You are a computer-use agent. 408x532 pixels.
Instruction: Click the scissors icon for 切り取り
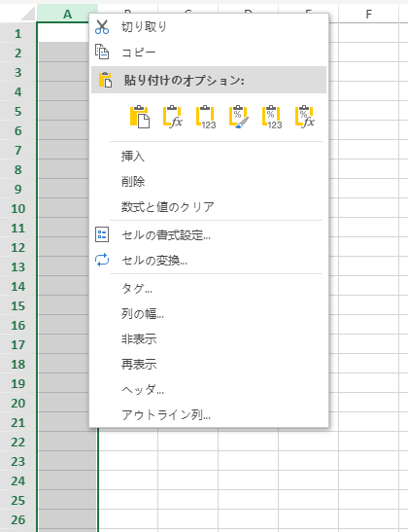click(x=102, y=27)
